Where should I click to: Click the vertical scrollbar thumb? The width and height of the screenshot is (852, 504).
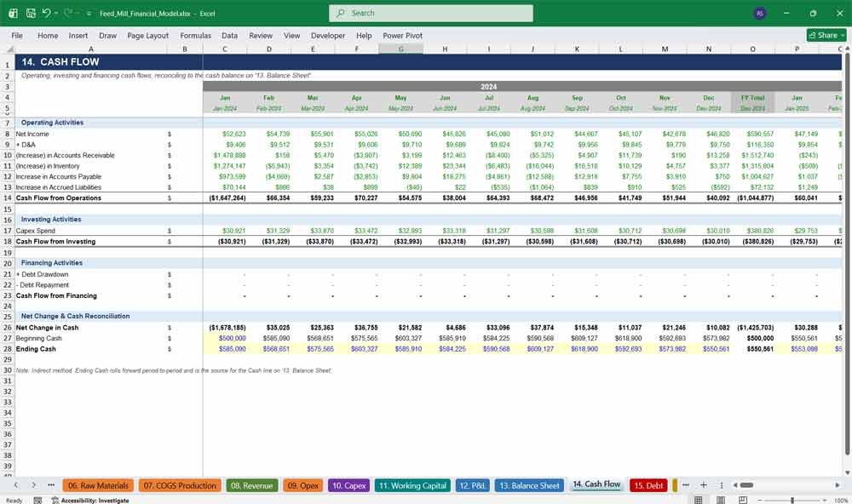tap(847, 255)
